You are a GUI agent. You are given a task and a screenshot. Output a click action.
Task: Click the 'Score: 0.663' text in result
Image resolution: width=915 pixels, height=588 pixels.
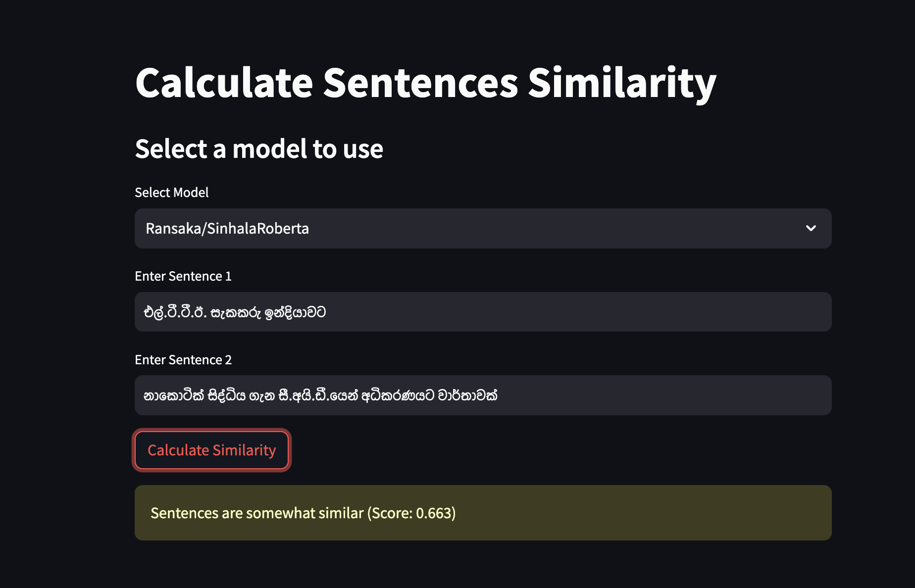(412, 513)
